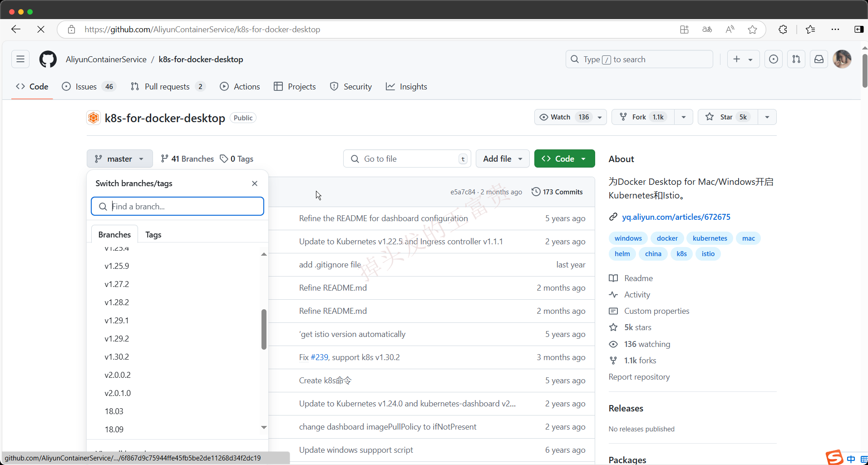Open GitHub global navigation hamburger menu
Viewport: 868px width, 465px height.
(x=20, y=59)
